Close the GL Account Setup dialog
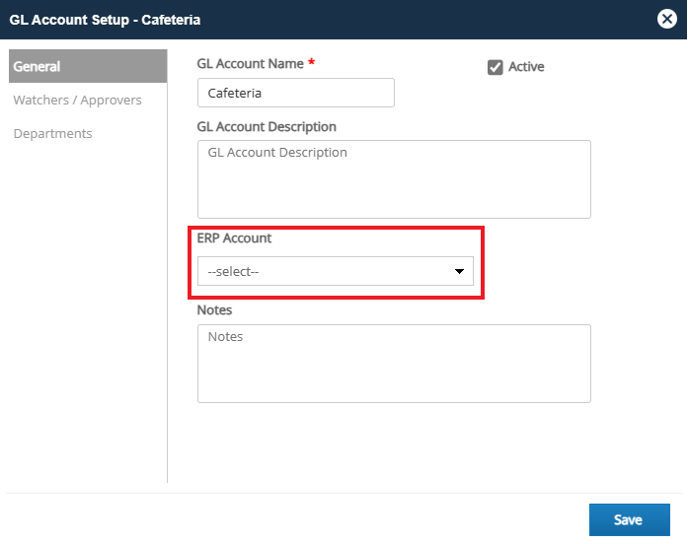This screenshot has width=688, height=544. point(666,19)
